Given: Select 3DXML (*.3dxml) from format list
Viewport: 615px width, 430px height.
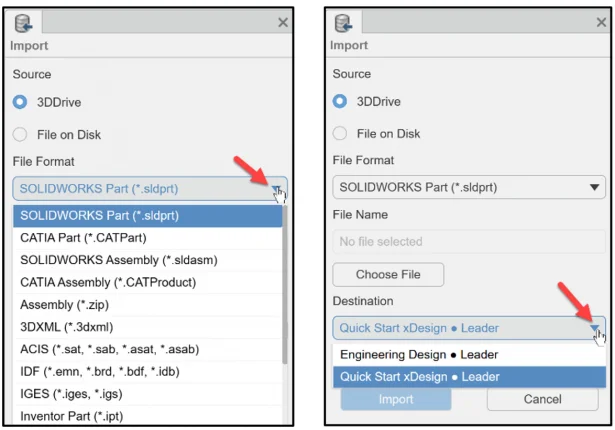Looking at the screenshot, I should 69,326.
